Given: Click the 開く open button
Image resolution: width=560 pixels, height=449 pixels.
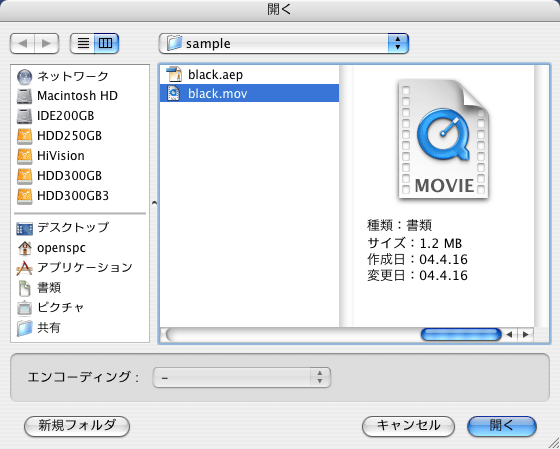Looking at the screenshot, I should pos(502,426).
